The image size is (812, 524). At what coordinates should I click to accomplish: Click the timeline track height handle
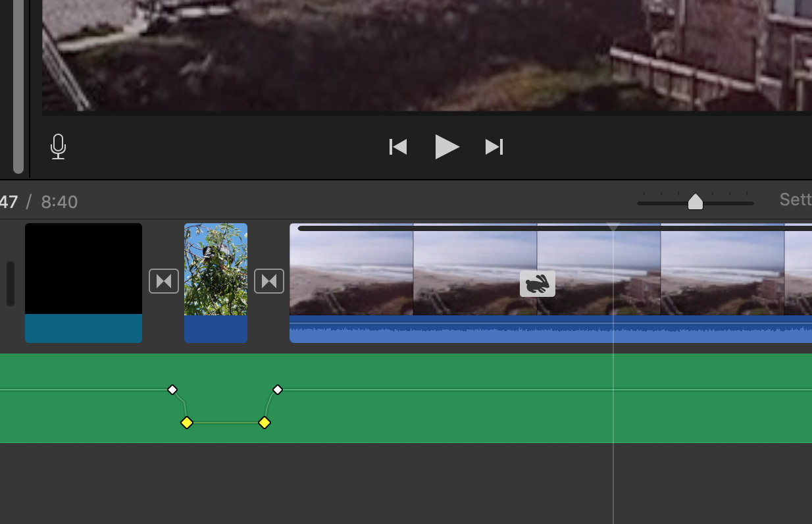[11, 284]
